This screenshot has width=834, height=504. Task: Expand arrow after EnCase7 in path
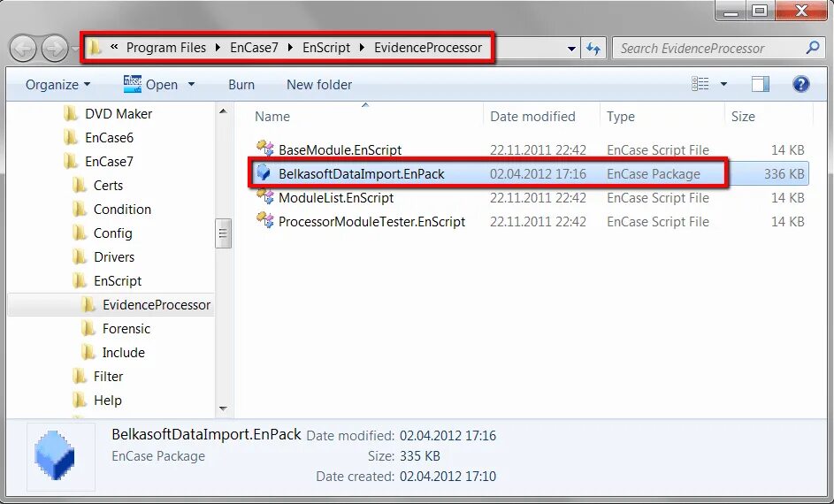coord(290,48)
